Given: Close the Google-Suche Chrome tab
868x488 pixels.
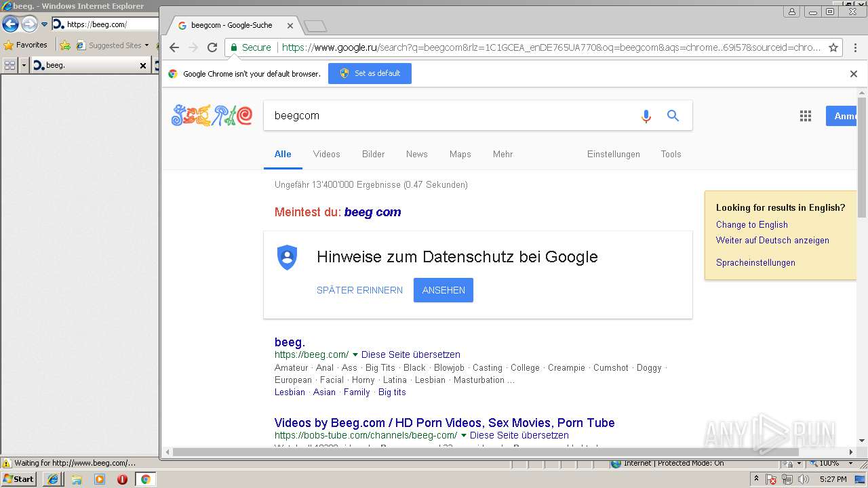Looking at the screenshot, I should (x=290, y=25).
